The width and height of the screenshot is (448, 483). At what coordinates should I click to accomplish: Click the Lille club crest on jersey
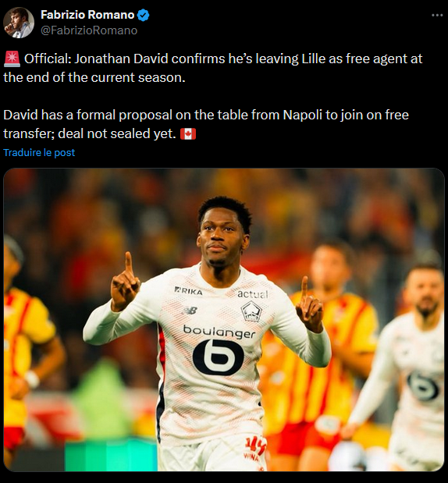(x=251, y=312)
